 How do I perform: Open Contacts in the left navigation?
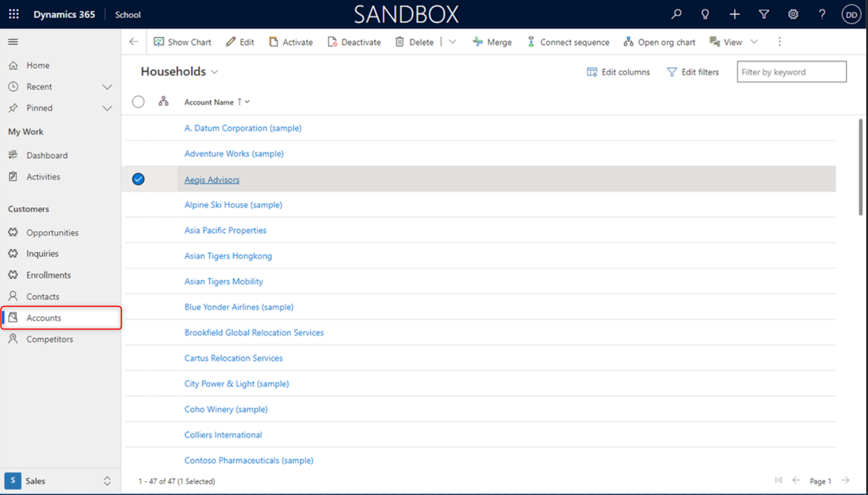(x=43, y=297)
